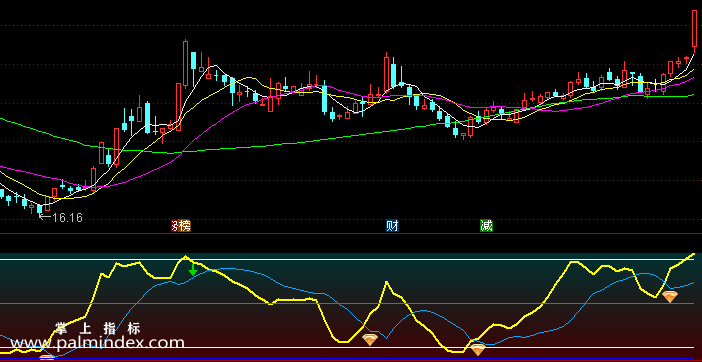Image resolution: width=702 pixels, height=362 pixels.
Task: Open the green 减 shareholder reduction marker
Action: point(486,226)
